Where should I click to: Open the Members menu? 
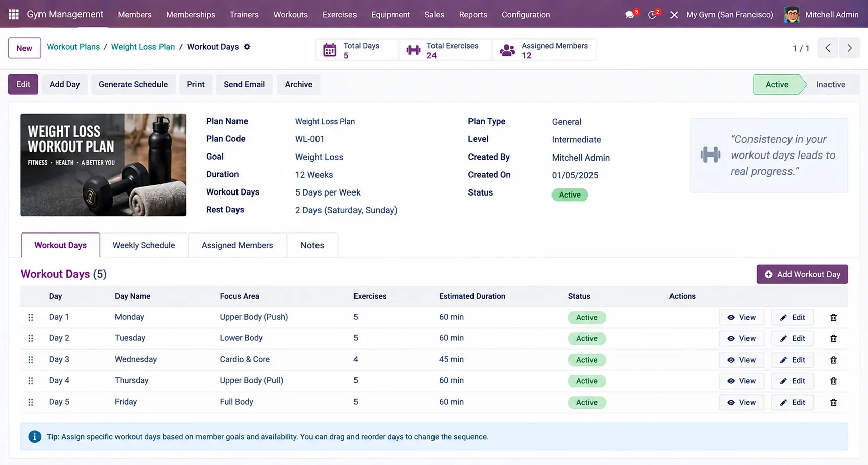click(x=135, y=15)
